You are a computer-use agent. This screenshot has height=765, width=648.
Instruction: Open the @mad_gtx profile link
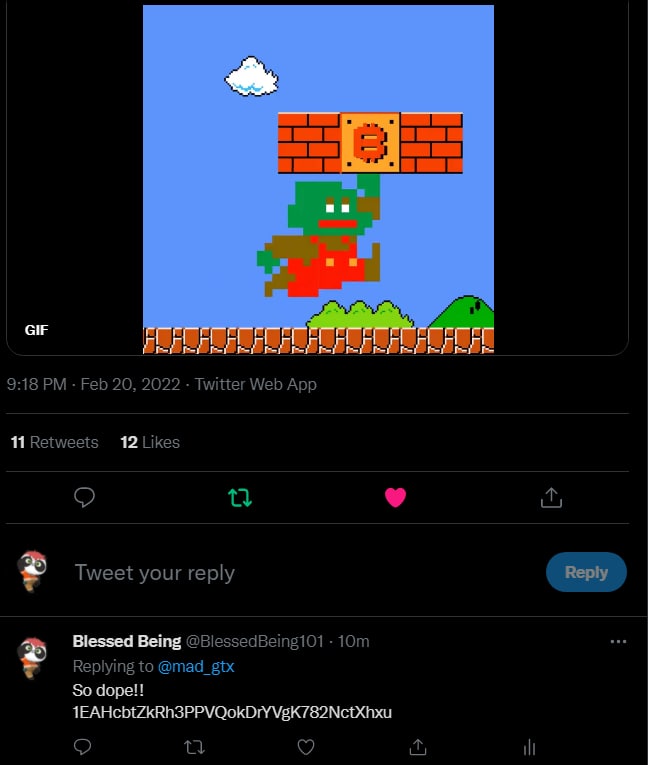tap(196, 666)
